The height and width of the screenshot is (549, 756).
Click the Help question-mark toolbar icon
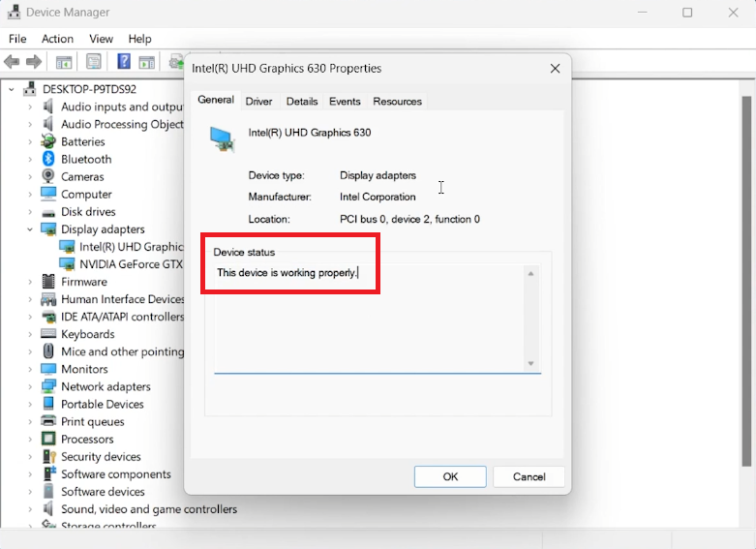[124, 61]
